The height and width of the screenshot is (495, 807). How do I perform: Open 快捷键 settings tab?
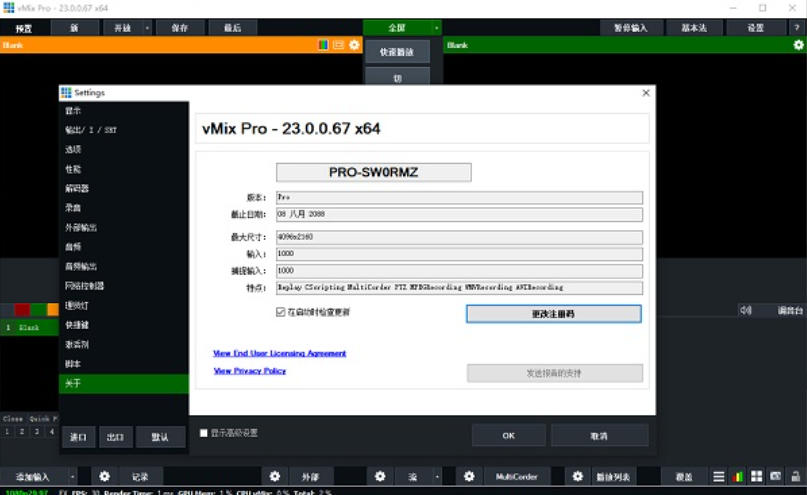pyautogui.click(x=124, y=325)
